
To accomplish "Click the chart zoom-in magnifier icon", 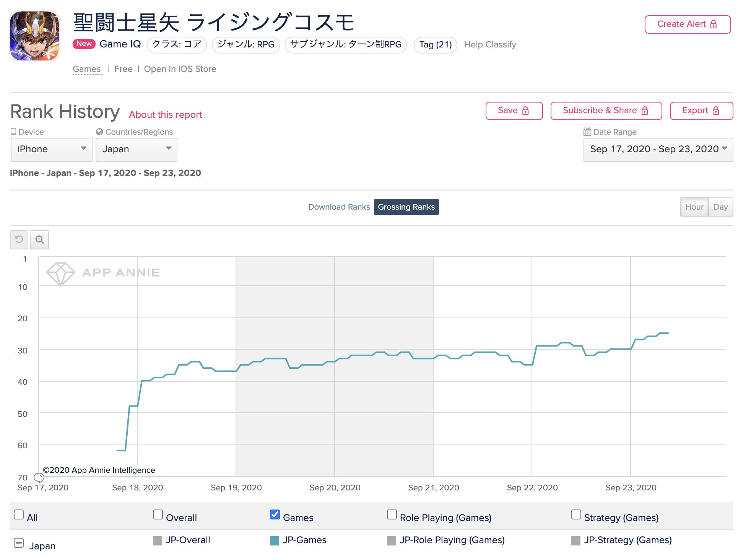I will click(x=39, y=240).
